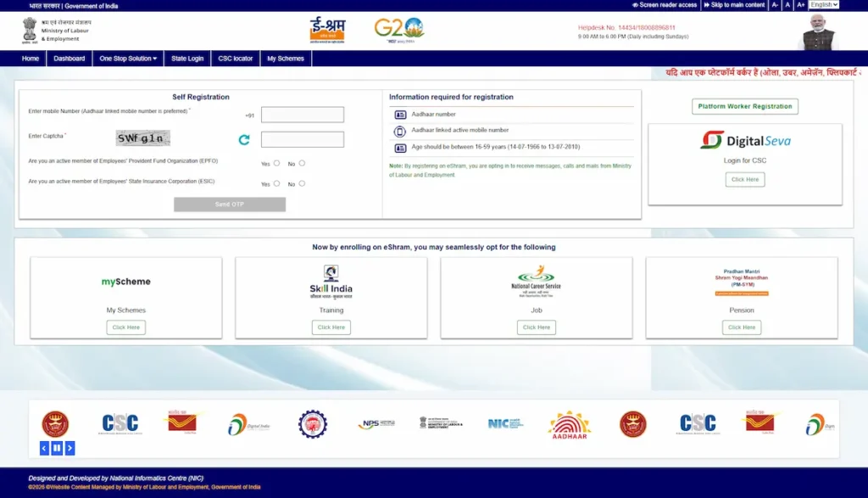The image size is (868, 498).
Task: Click the Ministry of Labour emblem in header
Action: tap(30, 31)
